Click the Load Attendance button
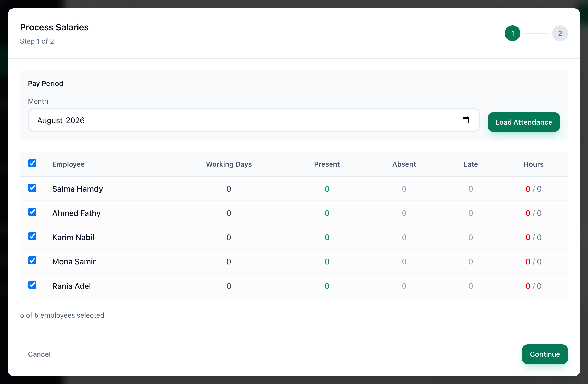The image size is (588, 384). coord(524,122)
